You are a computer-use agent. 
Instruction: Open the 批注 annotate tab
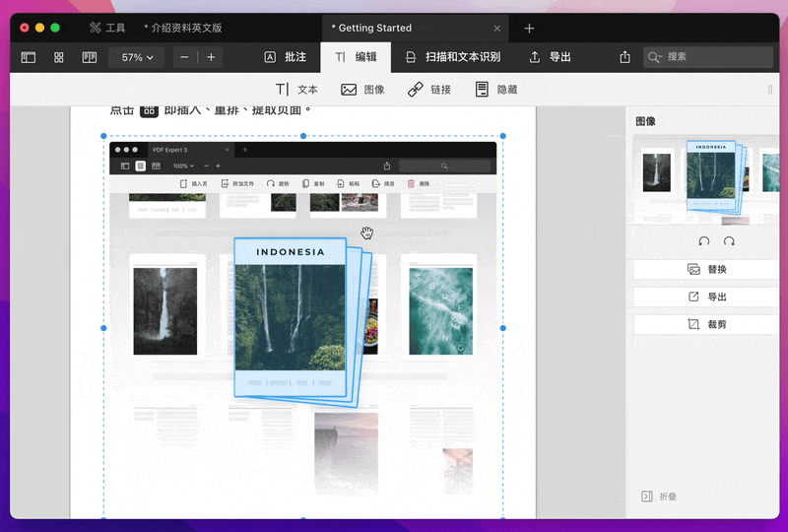285,57
